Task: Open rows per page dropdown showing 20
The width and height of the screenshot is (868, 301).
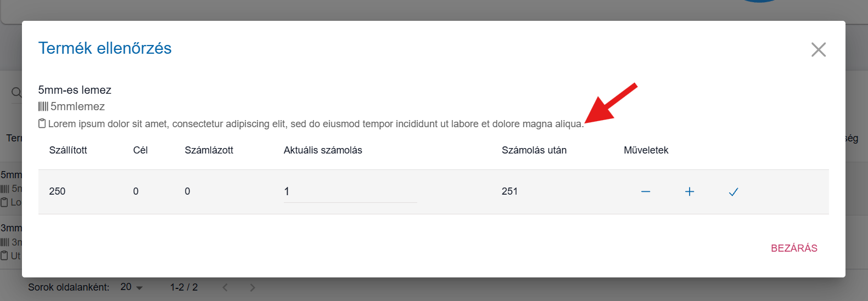Action: click(132, 287)
